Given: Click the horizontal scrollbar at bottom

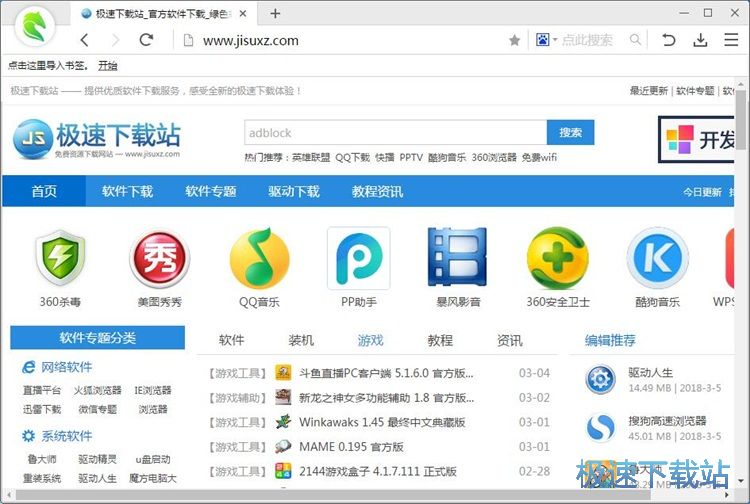Looking at the screenshot, I should click(x=333, y=494).
